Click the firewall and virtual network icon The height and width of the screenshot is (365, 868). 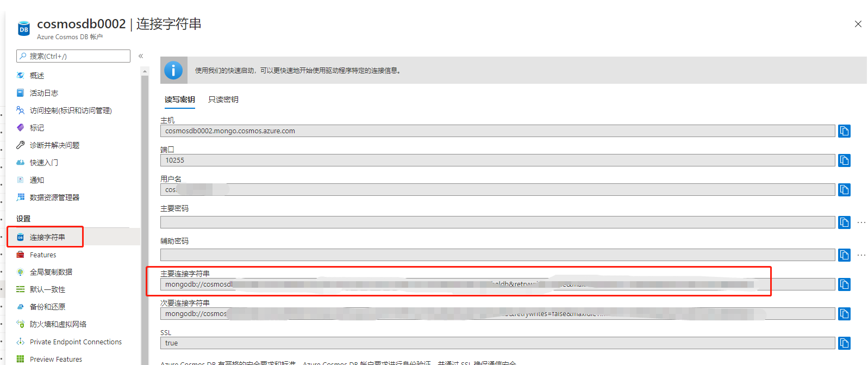[x=20, y=324]
